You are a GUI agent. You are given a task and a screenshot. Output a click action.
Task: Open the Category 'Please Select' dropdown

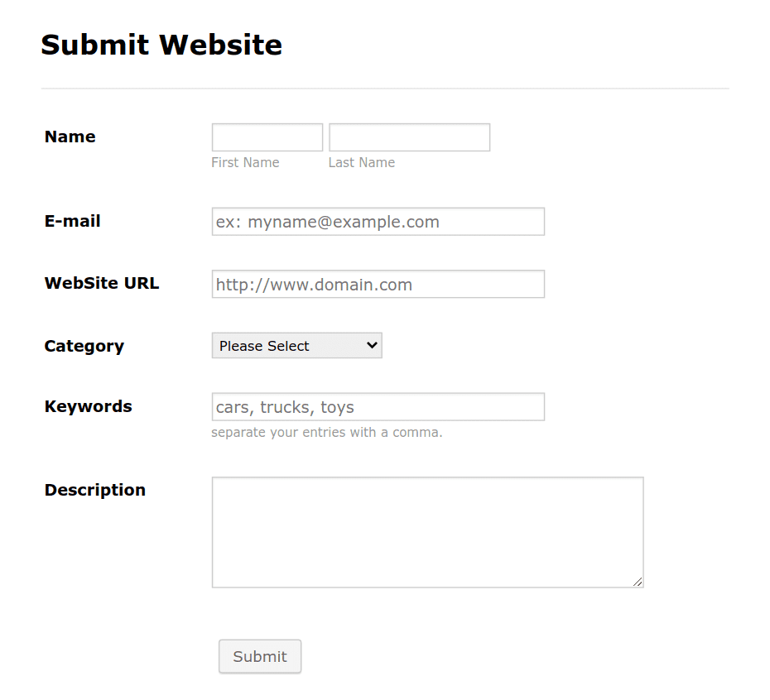(296, 346)
